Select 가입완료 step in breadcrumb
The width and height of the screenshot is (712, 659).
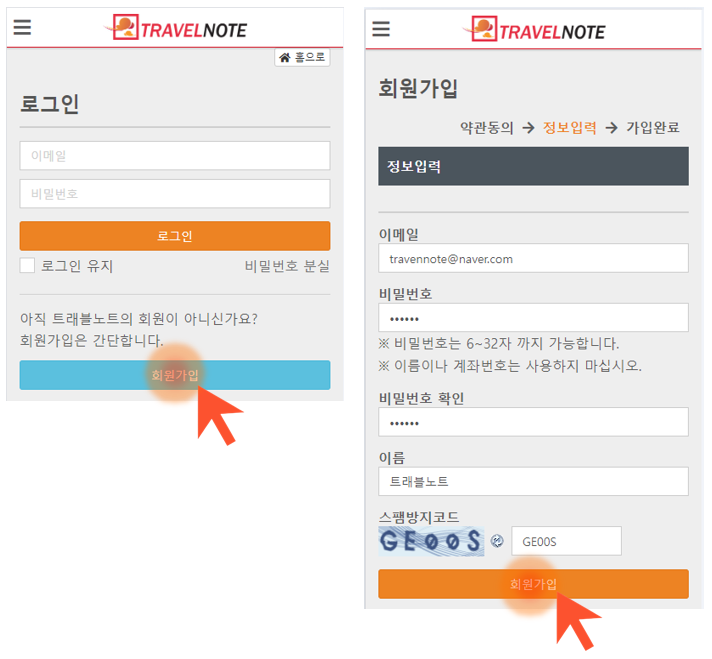point(653,128)
